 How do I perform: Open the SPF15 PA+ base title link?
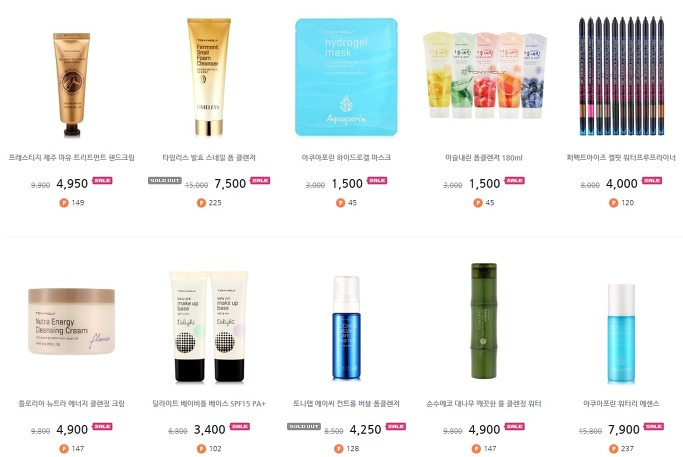(x=209, y=404)
